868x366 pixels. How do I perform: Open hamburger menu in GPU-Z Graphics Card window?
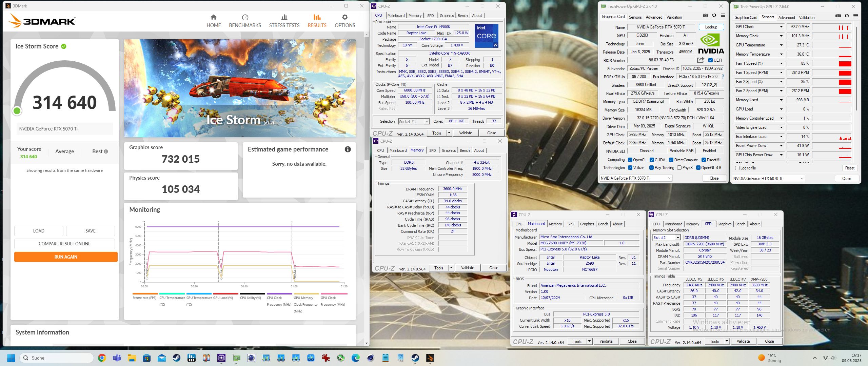[723, 16]
